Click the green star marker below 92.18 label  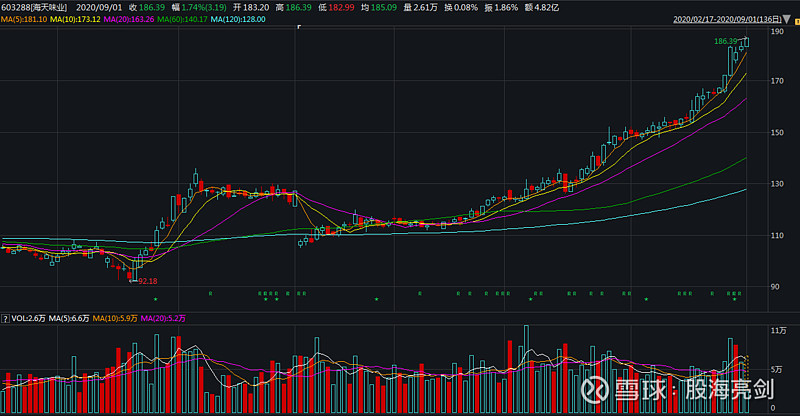point(156,299)
